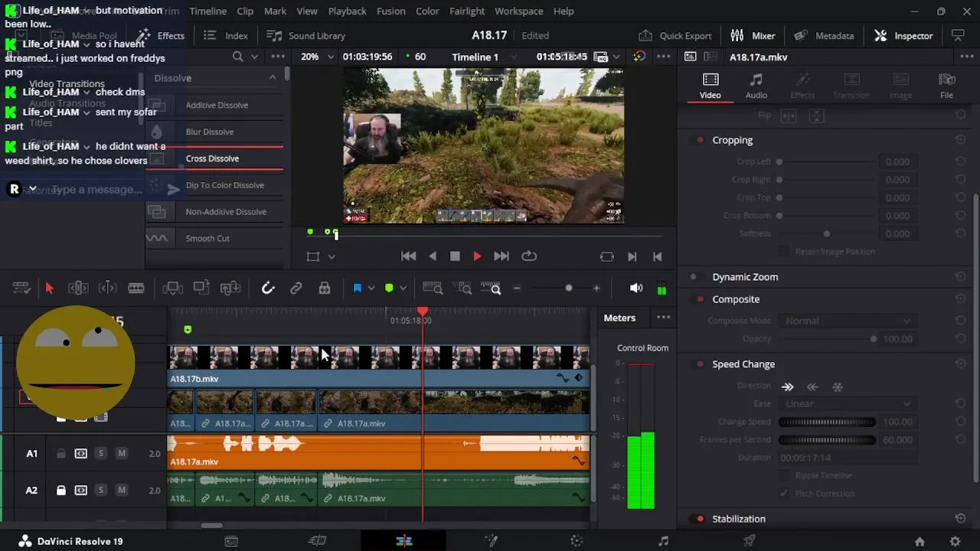This screenshot has width=980, height=551.
Task: Check Retain Image Position checkbox
Action: pos(783,251)
